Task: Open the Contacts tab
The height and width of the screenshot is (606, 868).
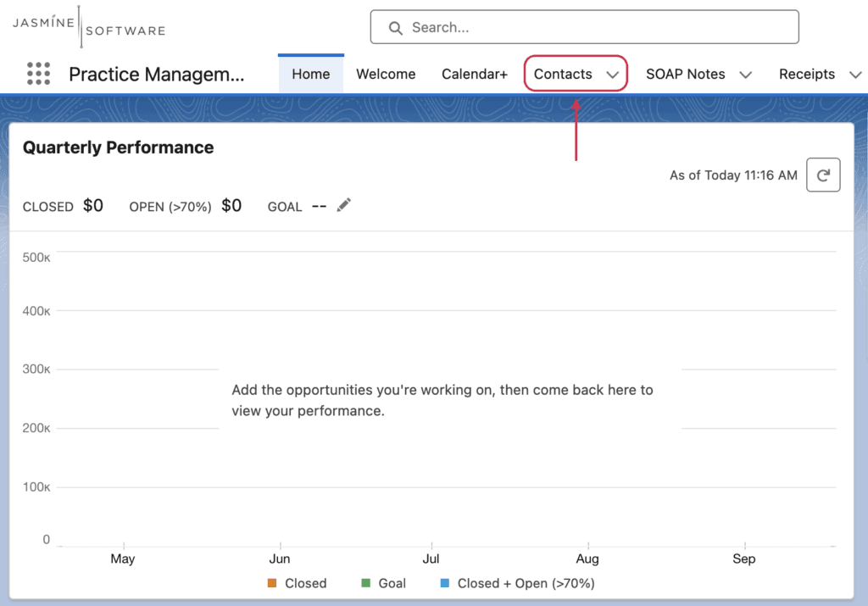Action: pyautogui.click(x=563, y=74)
